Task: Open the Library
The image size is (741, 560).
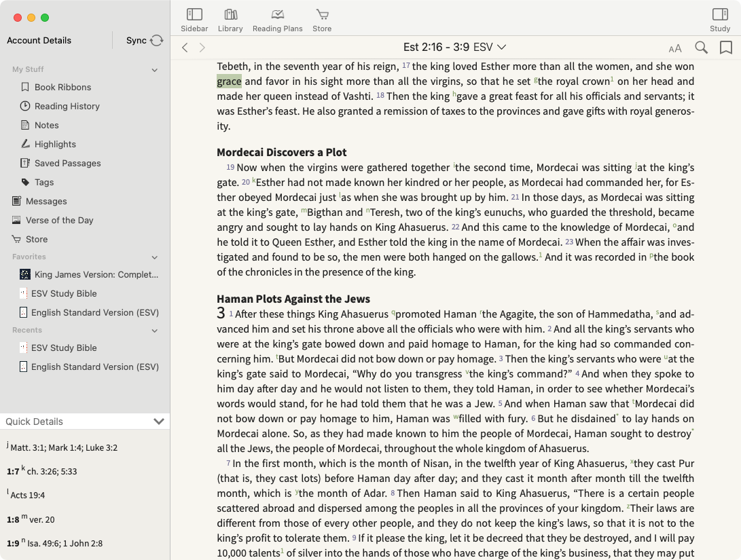Action: pyautogui.click(x=230, y=21)
